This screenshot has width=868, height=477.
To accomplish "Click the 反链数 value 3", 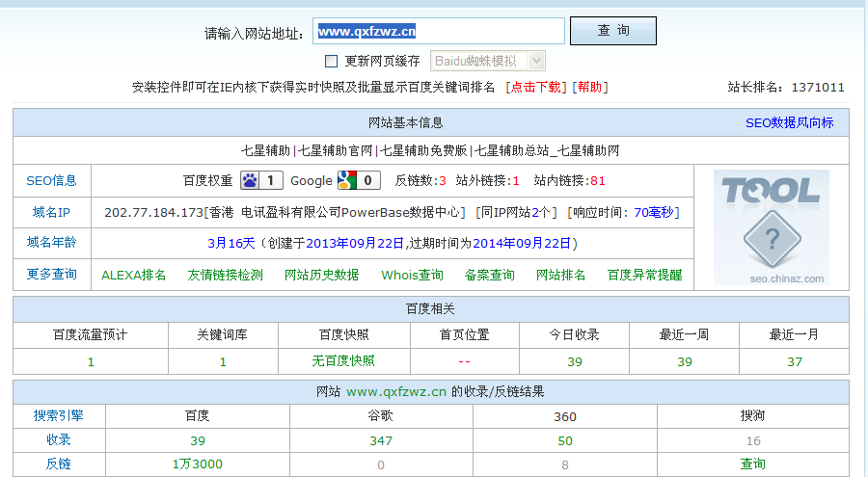I will coord(443,181).
